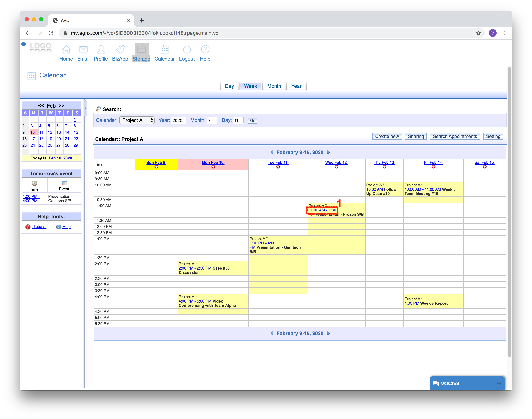Open the Project A calendar dropdown

[x=137, y=120]
